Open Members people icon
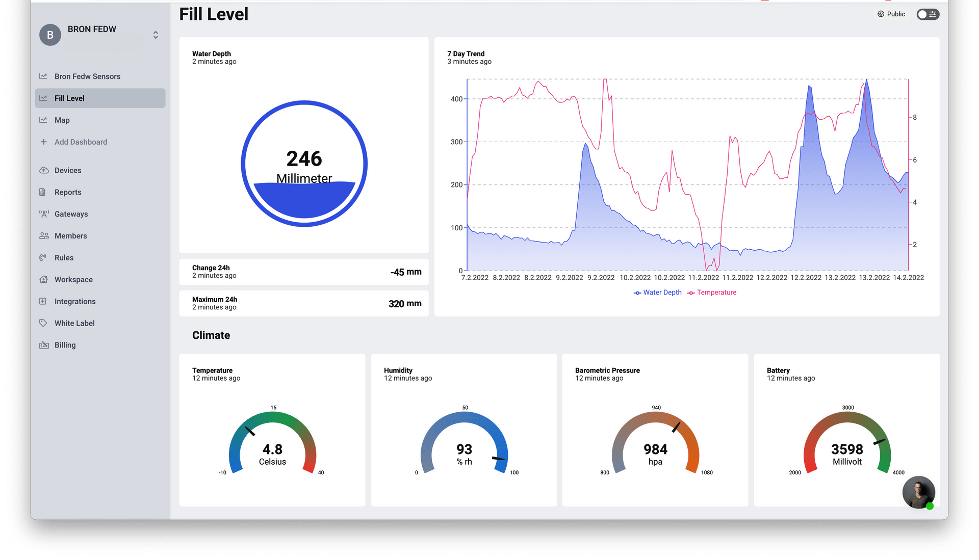Screen dimensions: 979x560 pos(44,236)
